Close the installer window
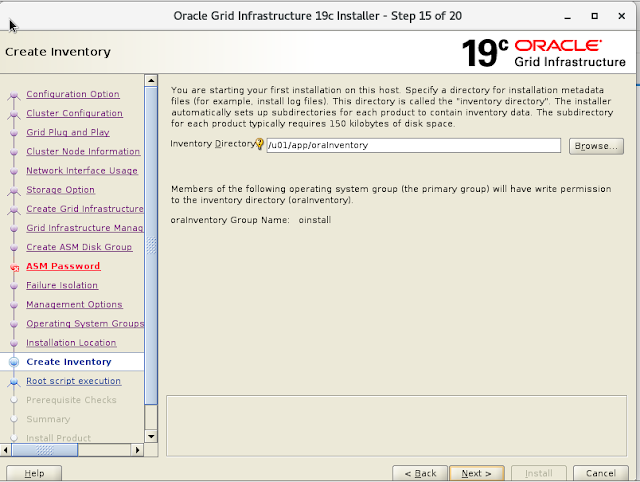Image resolution: width=640 pixels, height=482 pixels. (622, 16)
